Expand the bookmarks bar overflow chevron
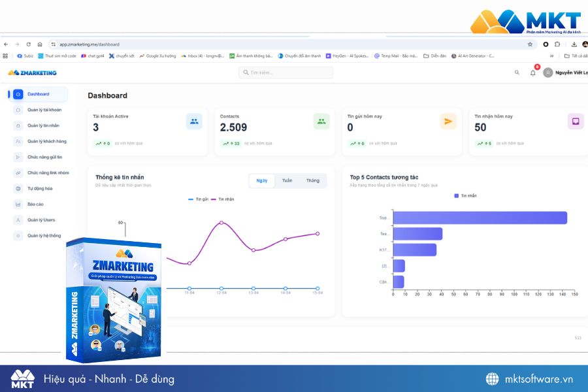The width and height of the screenshot is (588, 392). coord(551,56)
